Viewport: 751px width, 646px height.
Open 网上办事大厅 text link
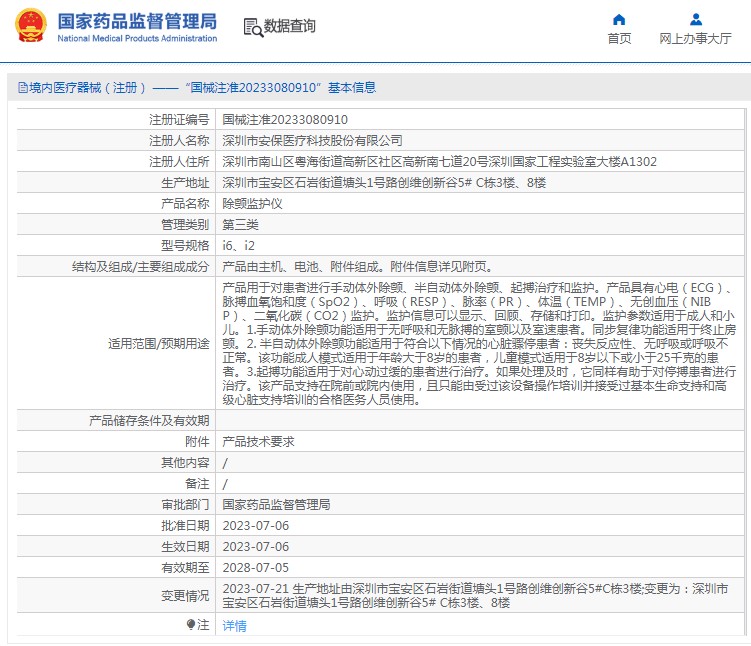click(x=695, y=38)
